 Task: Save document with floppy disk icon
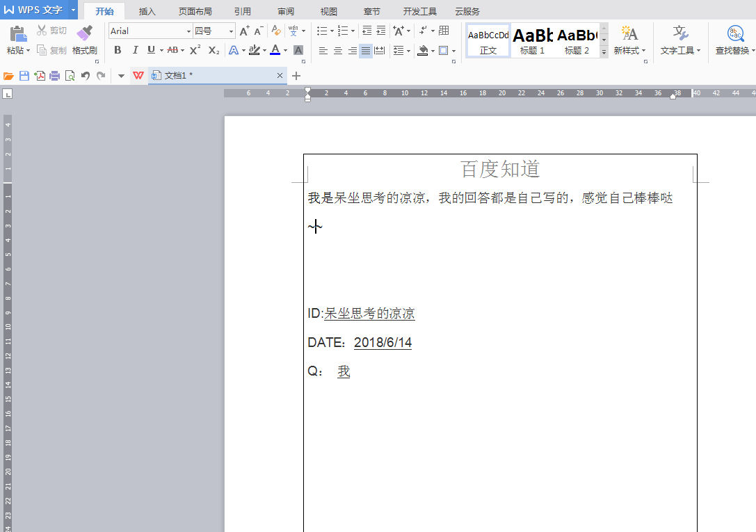click(24, 76)
